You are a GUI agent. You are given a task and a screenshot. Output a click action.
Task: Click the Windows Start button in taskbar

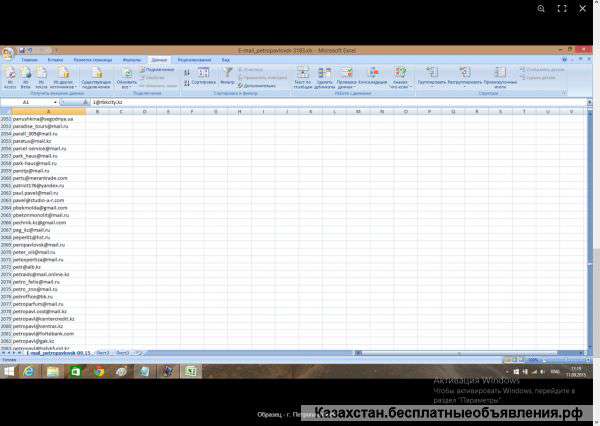coord(9,371)
